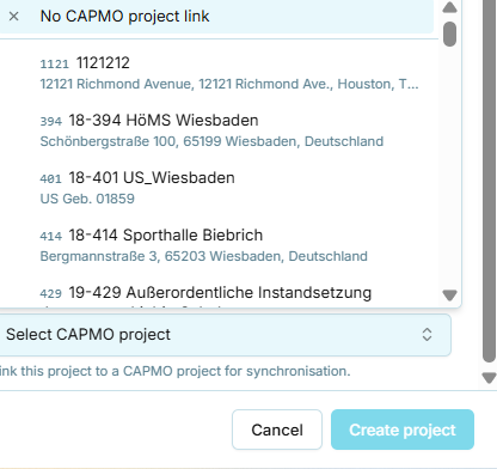Click the dialog's outer vertical scrollbar thumb

click(489, 180)
